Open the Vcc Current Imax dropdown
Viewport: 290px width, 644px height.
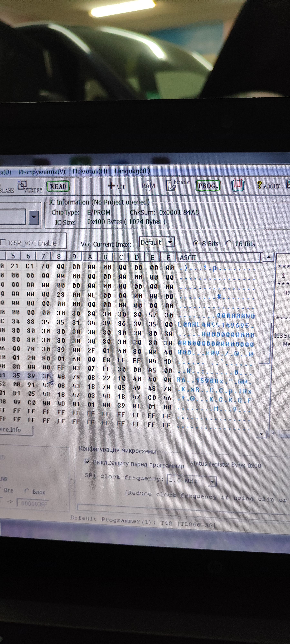coord(170,242)
